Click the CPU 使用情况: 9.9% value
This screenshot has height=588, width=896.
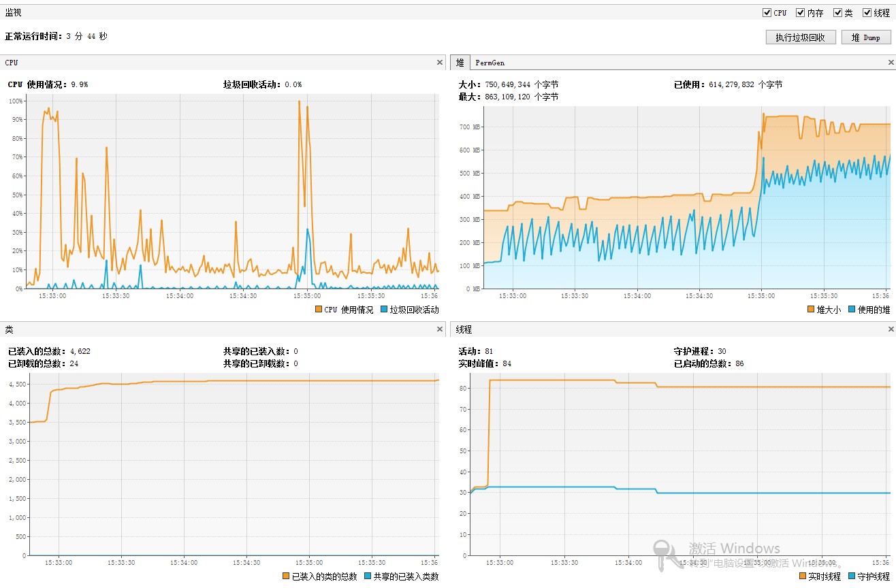(48, 84)
